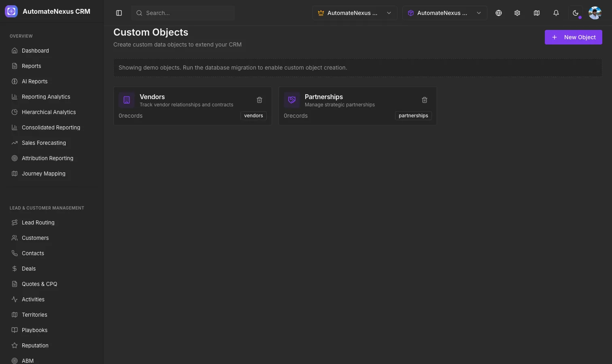Viewport: 612px width, 364px height.
Task: Open ABM in sidebar
Action: 52,360
